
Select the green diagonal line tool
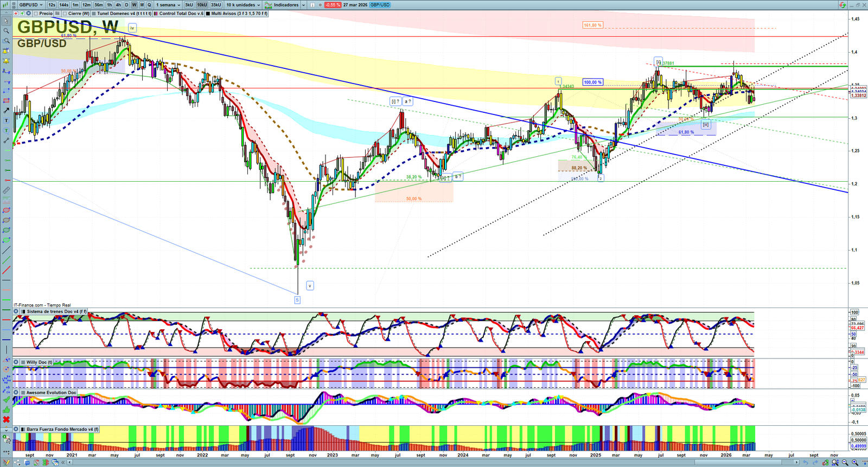click(x=6, y=260)
